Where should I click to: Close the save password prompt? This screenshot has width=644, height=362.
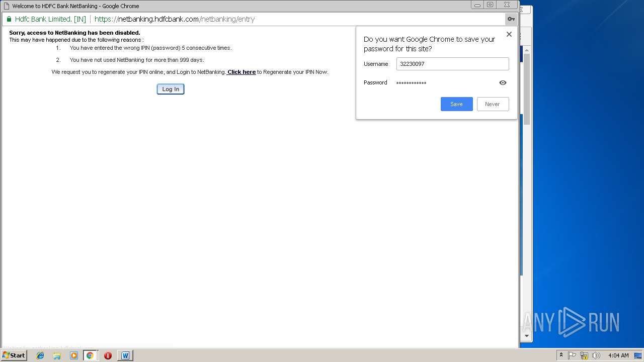click(x=509, y=34)
